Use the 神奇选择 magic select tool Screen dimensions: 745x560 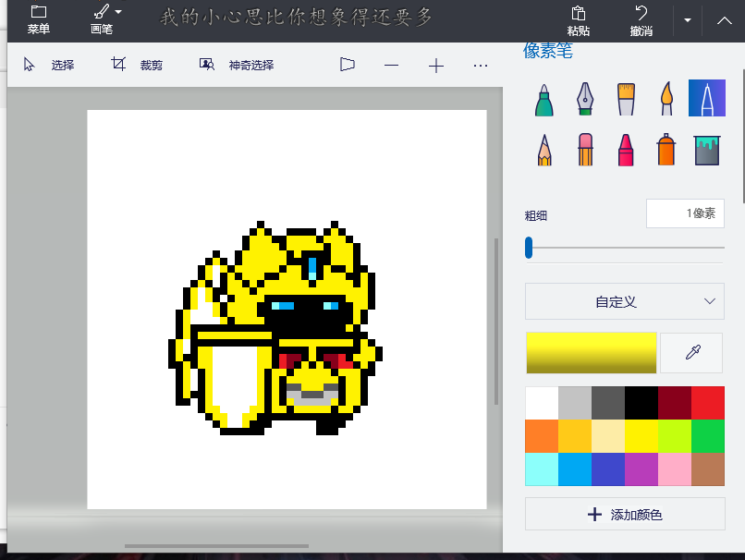pyautogui.click(x=236, y=65)
